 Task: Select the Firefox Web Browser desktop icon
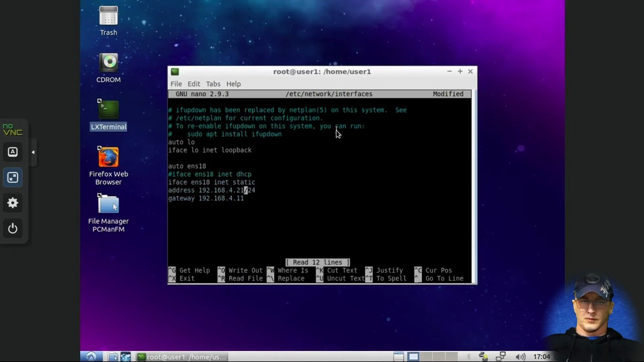pyautogui.click(x=108, y=166)
